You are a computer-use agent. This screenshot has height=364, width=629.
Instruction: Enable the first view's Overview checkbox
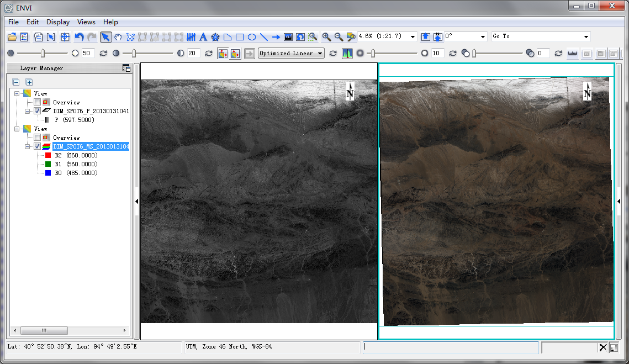pos(37,102)
